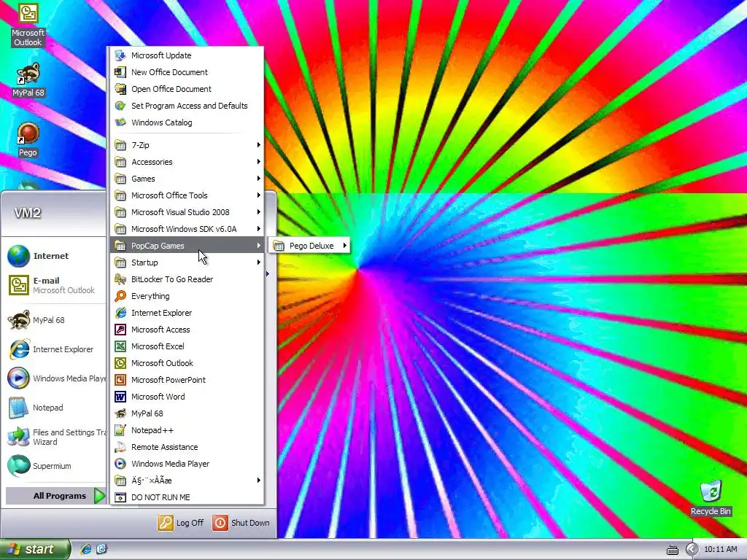Click the 10:11 AM taskbar clock
The height and width of the screenshot is (560, 747).
[x=720, y=550]
